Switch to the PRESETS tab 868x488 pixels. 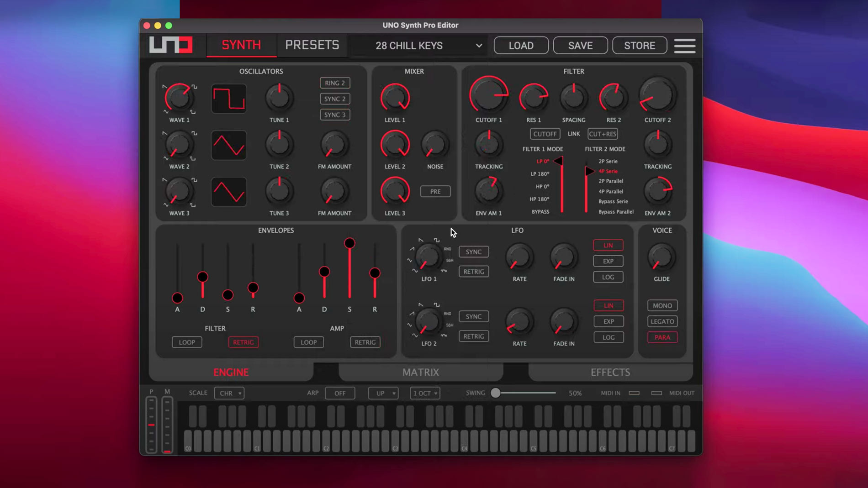point(312,45)
